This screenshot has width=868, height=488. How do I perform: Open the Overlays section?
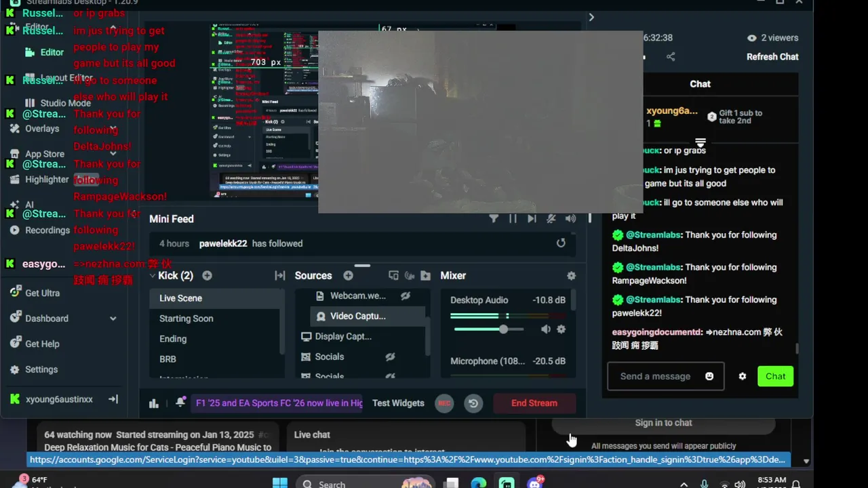point(42,129)
